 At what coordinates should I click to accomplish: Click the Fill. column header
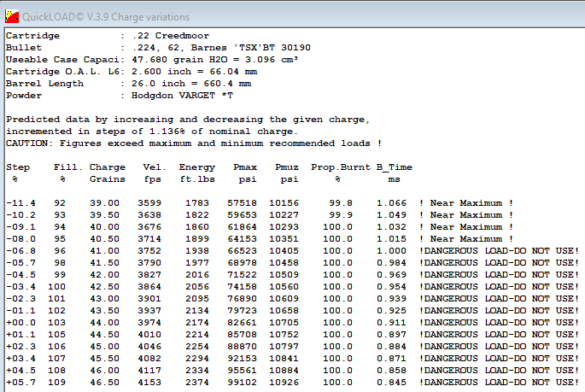[x=68, y=167]
